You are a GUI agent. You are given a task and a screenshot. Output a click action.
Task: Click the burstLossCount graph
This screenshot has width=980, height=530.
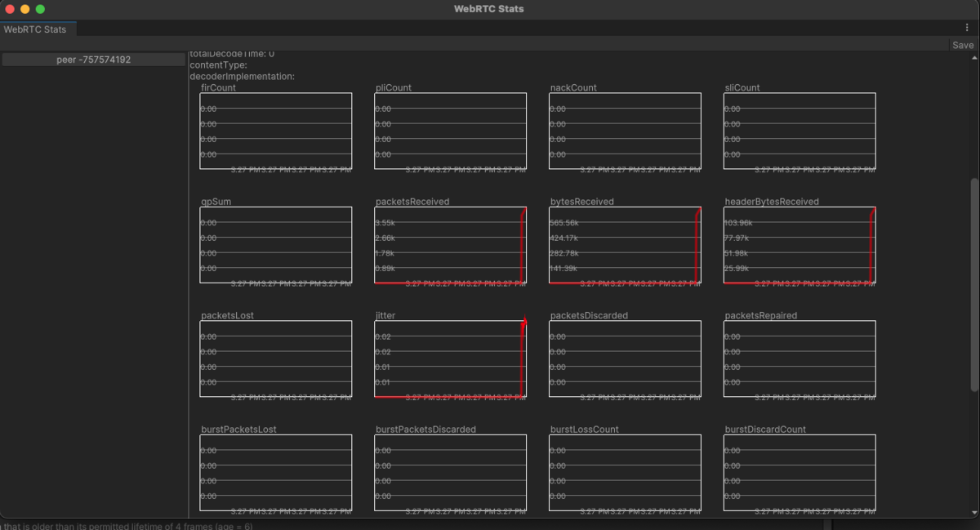point(626,473)
